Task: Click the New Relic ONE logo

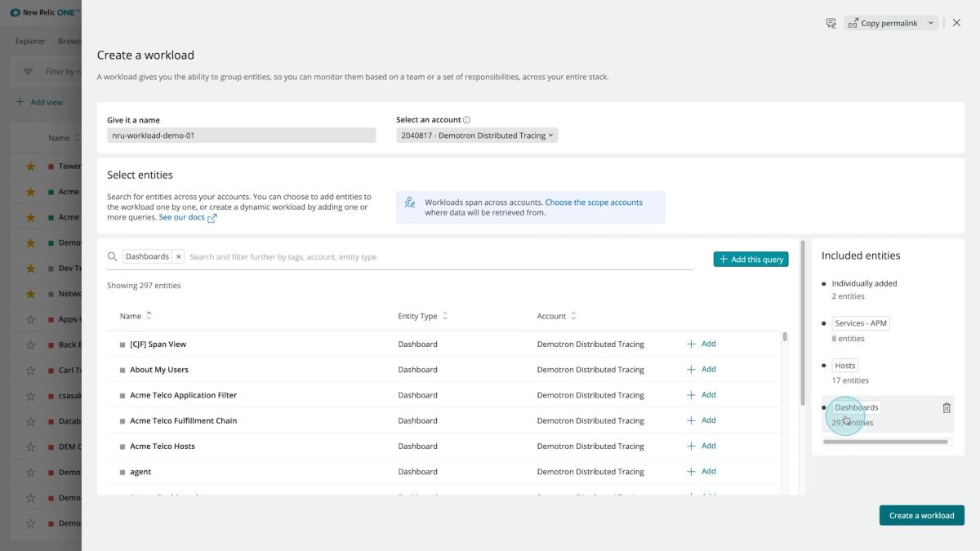Action: point(45,12)
